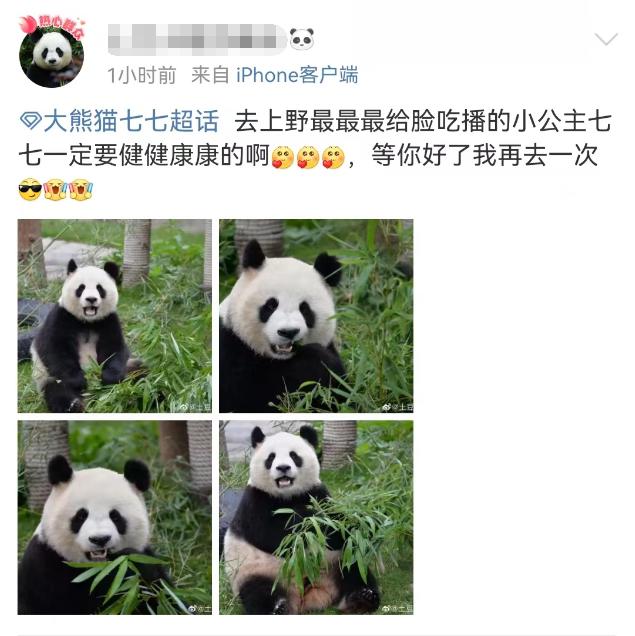The width and height of the screenshot is (635, 636).
Task: Open the poster's panda profile avatar
Action: click(x=51, y=55)
